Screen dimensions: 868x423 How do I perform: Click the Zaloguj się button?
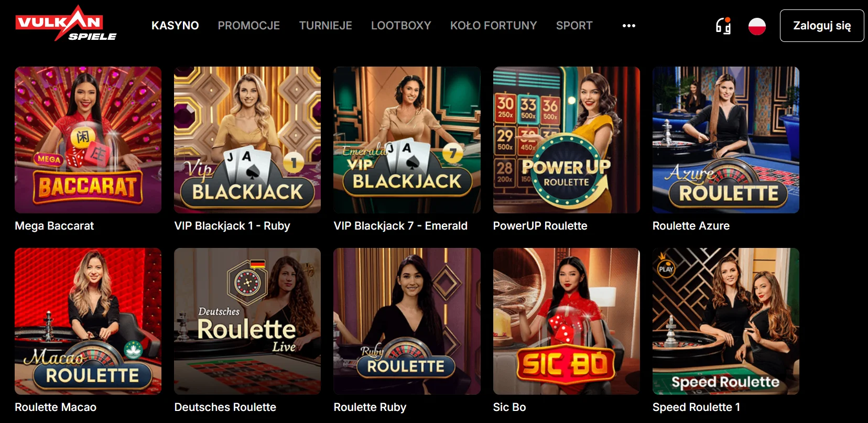tap(822, 26)
